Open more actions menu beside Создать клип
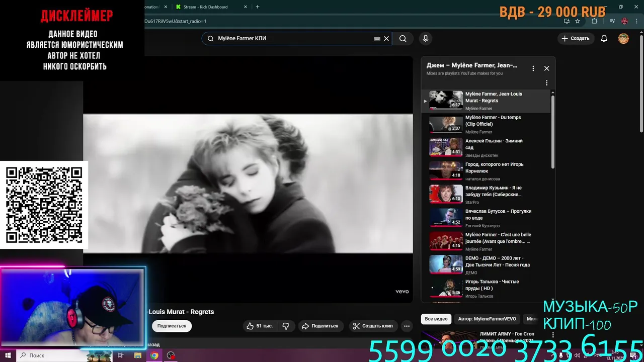Screen dimensions: 644x362 [407, 326]
